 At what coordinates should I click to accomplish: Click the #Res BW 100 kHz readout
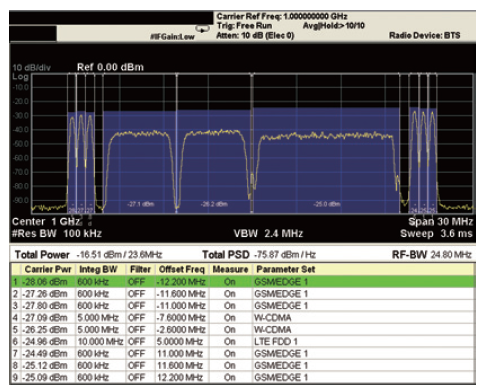pyautogui.click(x=57, y=233)
